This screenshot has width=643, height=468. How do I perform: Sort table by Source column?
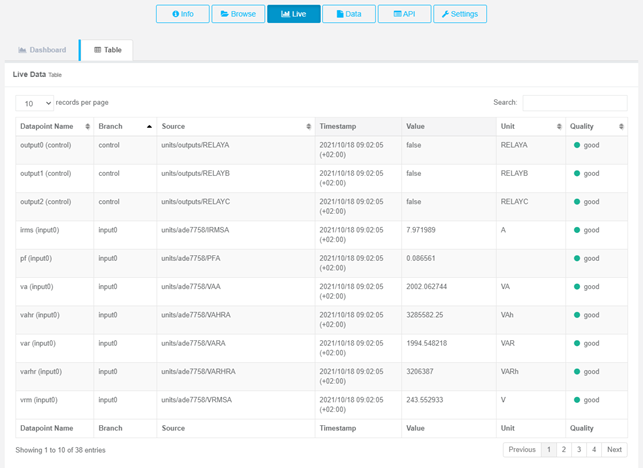point(235,127)
